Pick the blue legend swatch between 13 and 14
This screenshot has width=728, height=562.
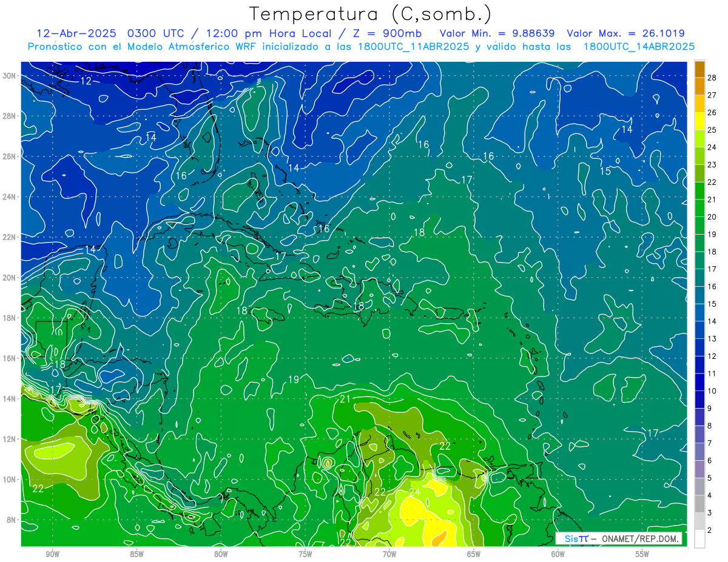[699, 330]
